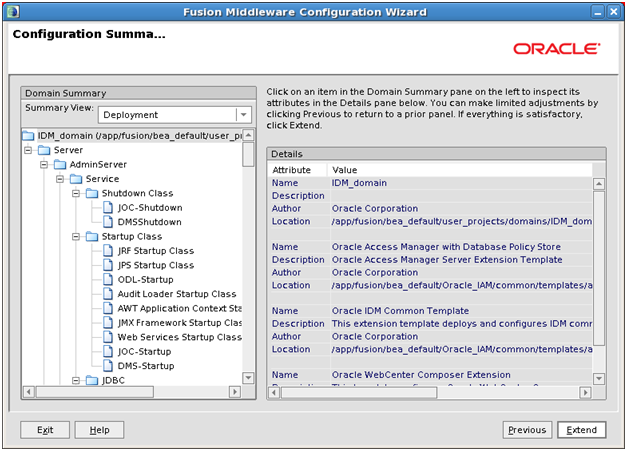
Task: Click the domain tree scroll right arrow
Action: point(235,392)
